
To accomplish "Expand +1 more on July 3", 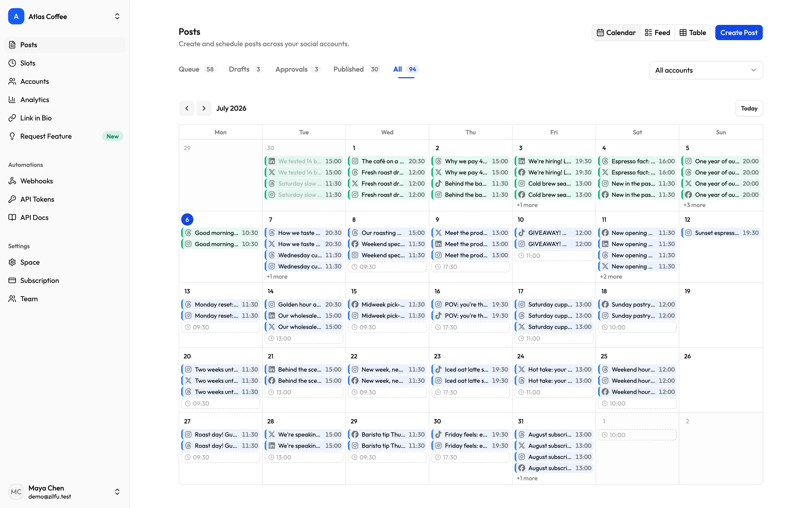I will 527,205.
